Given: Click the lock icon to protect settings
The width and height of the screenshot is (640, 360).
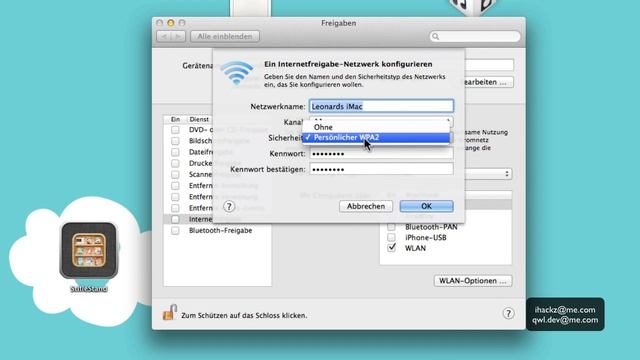Looking at the screenshot, I should 169,312.
